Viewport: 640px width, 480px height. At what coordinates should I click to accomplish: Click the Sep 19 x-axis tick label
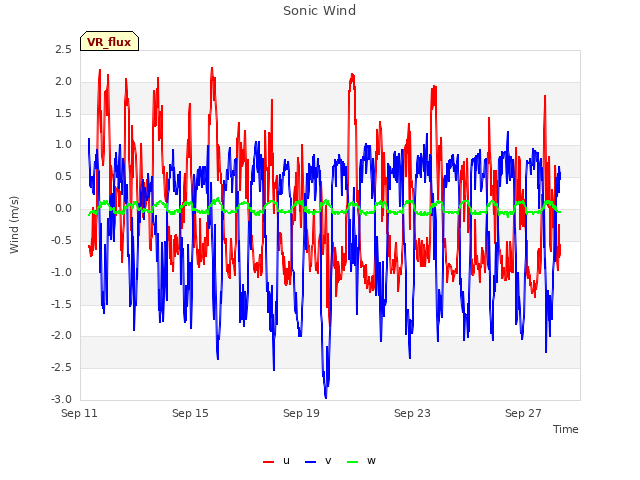coord(301,413)
